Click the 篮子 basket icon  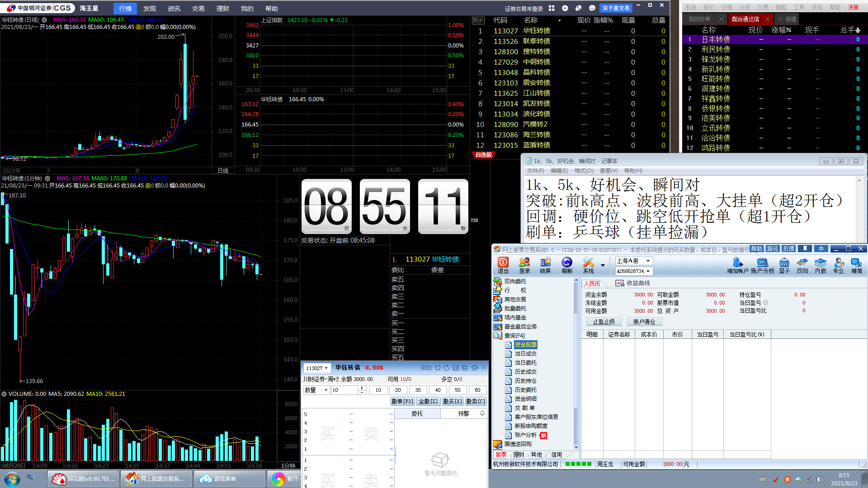point(784,265)
